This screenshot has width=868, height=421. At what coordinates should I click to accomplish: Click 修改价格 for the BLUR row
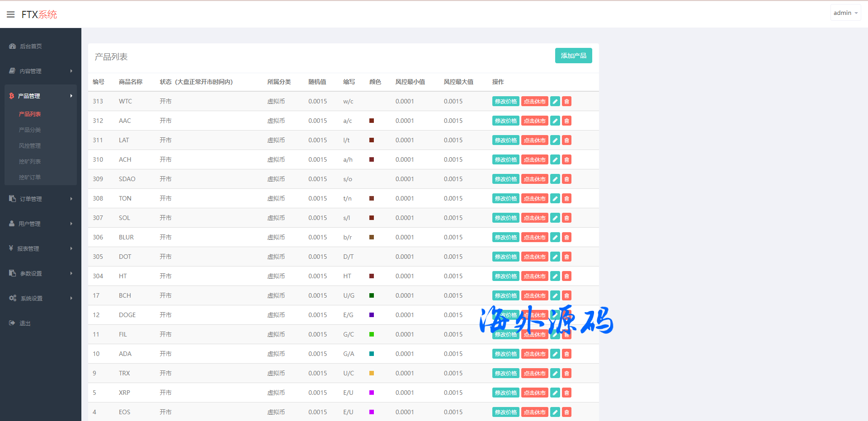coord(505,238)
